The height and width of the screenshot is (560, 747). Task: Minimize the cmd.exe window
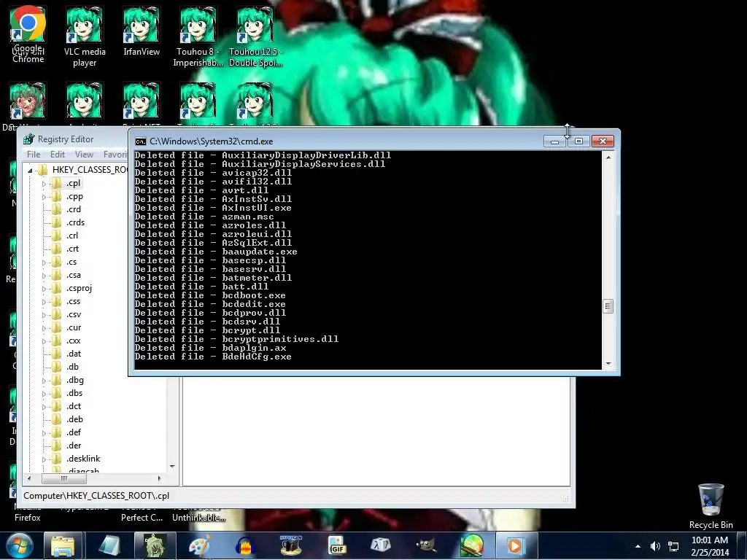[554, 141]
